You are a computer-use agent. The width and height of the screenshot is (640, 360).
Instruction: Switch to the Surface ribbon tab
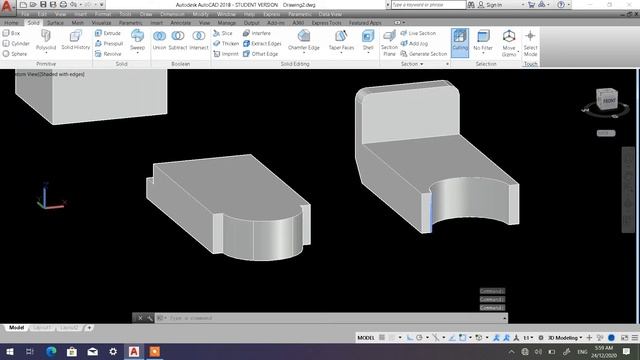click(x=55, y=23)
